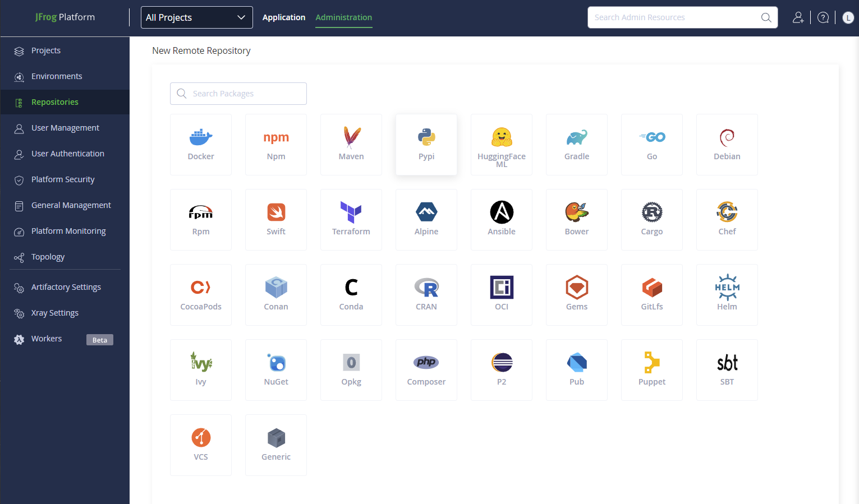The image size is (859, 504).
Task: Open the Administration tab
Action: (344, 17)
